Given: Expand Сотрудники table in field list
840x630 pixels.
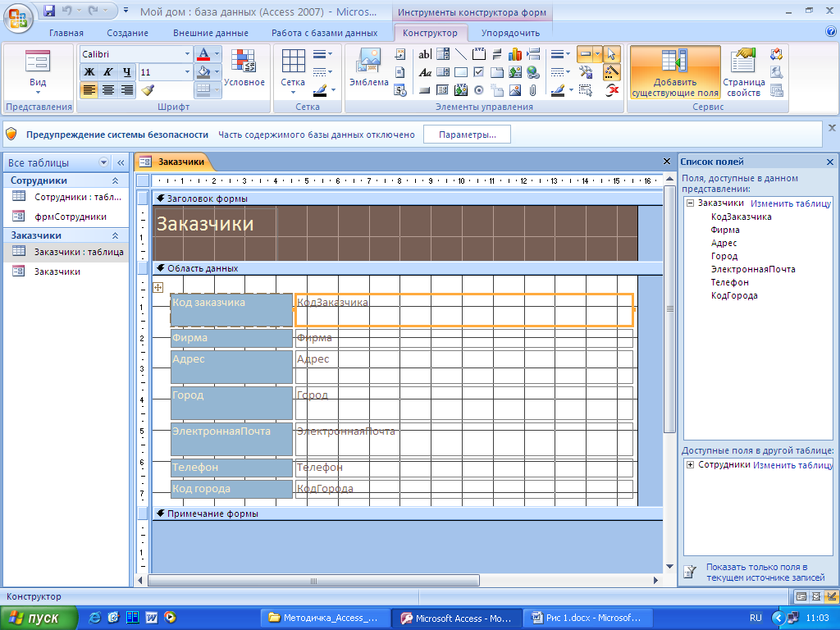Looking at the screenshot, I should pos(690,464).
